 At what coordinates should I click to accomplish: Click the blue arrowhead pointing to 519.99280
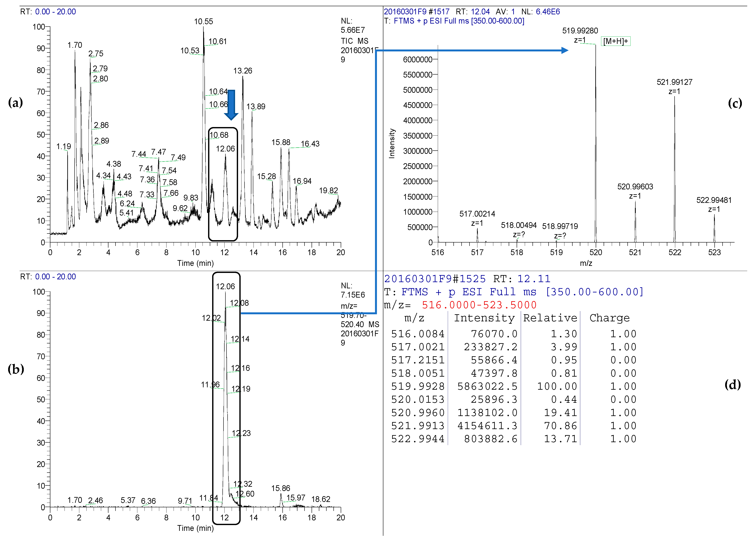564,50
